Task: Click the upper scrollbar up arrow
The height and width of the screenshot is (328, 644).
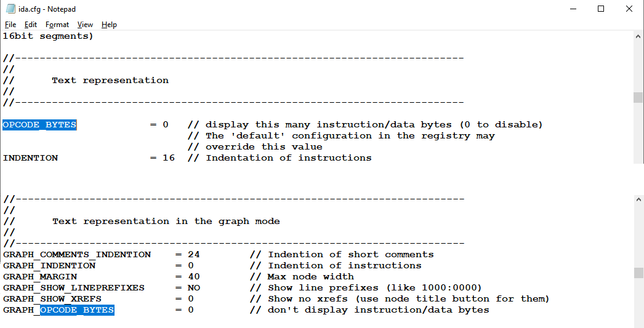Action: point(638,36)
